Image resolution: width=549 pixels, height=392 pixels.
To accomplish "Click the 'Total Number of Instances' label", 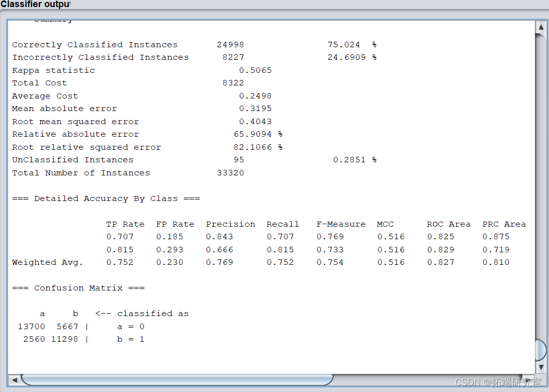I will [x=81, y=173].
